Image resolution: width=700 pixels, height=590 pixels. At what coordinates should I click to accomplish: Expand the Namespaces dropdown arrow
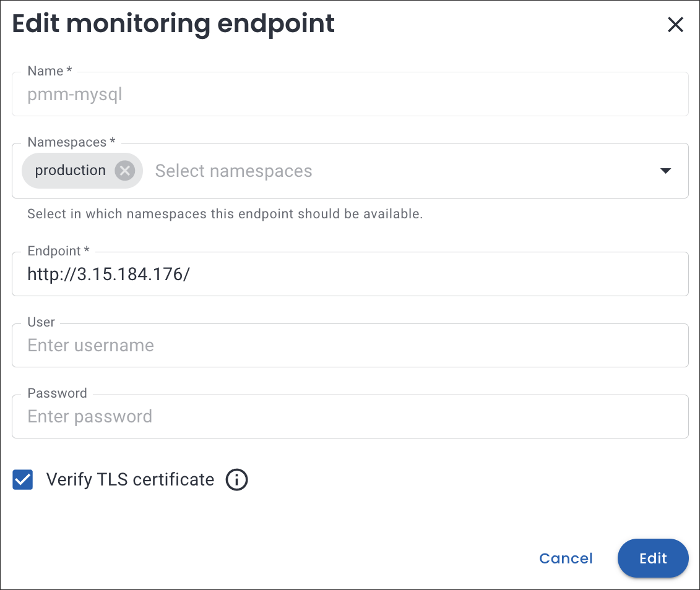pos(665,171)
